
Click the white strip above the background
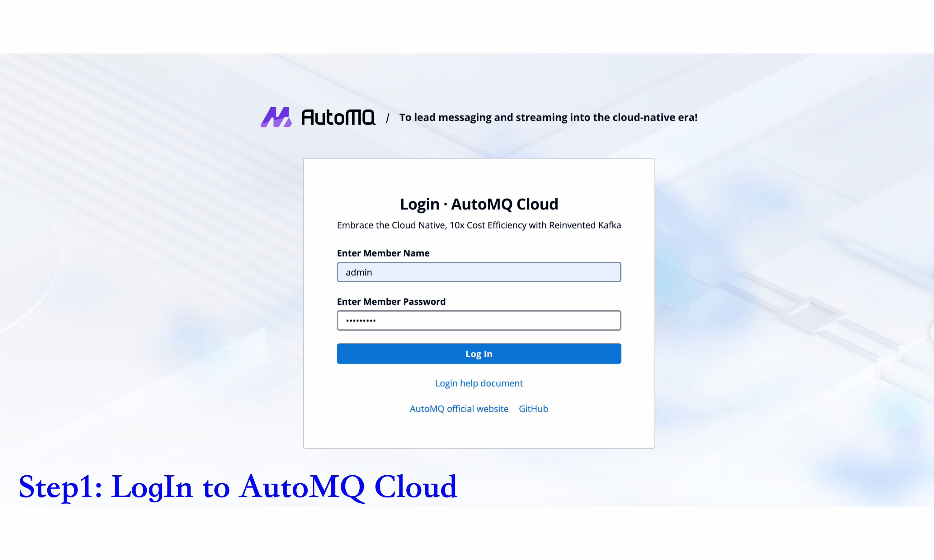click(x=467, y=26)
